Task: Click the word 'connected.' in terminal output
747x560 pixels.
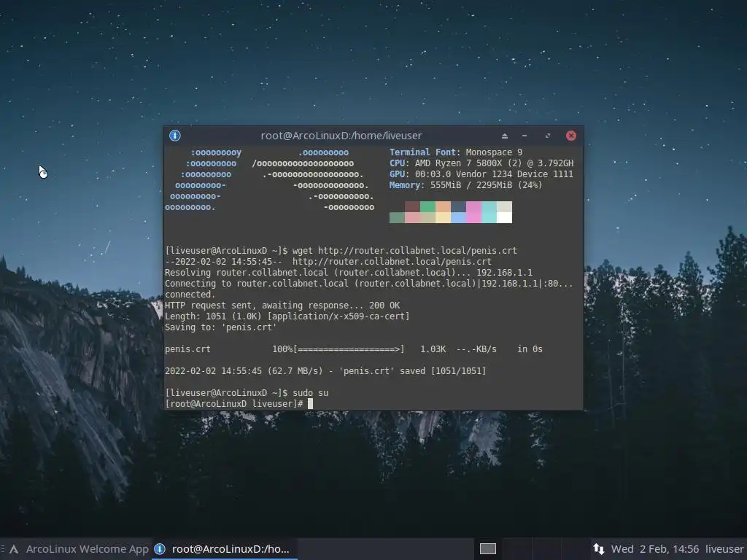Action: point(190,295)
